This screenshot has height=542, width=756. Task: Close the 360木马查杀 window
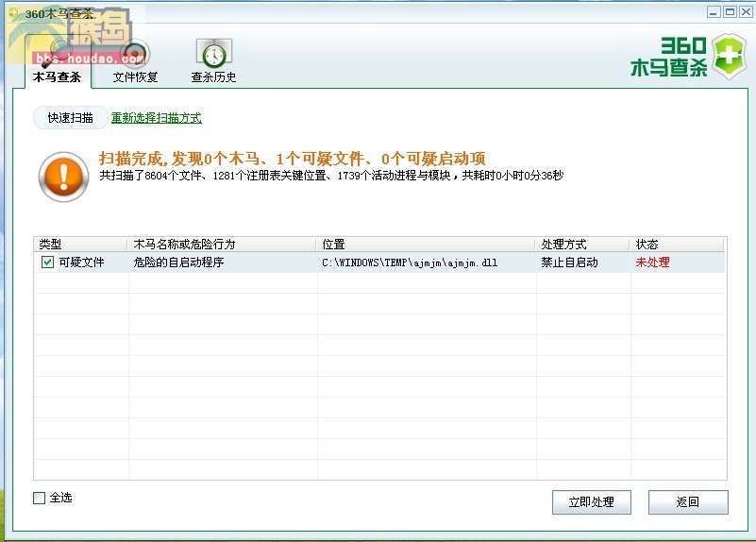(746, 12)
